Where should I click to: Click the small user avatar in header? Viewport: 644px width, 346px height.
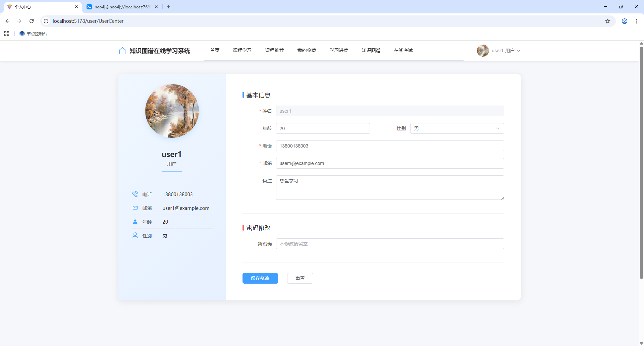(483, 51)
